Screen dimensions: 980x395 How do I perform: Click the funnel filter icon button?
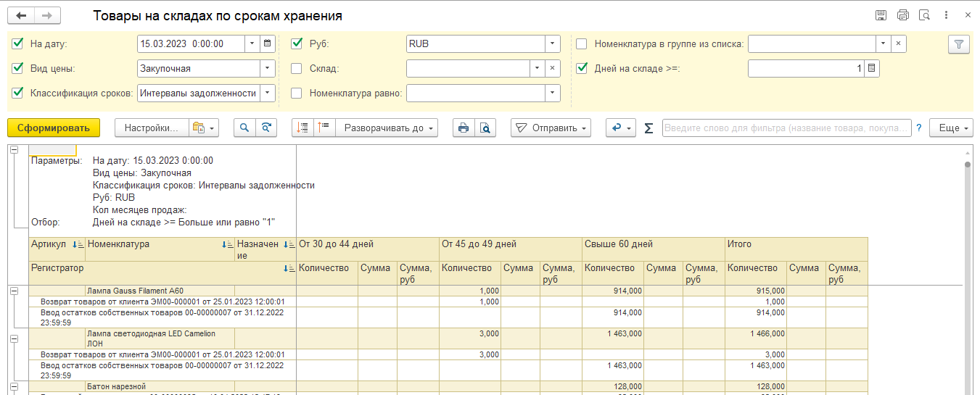[958, 44]
